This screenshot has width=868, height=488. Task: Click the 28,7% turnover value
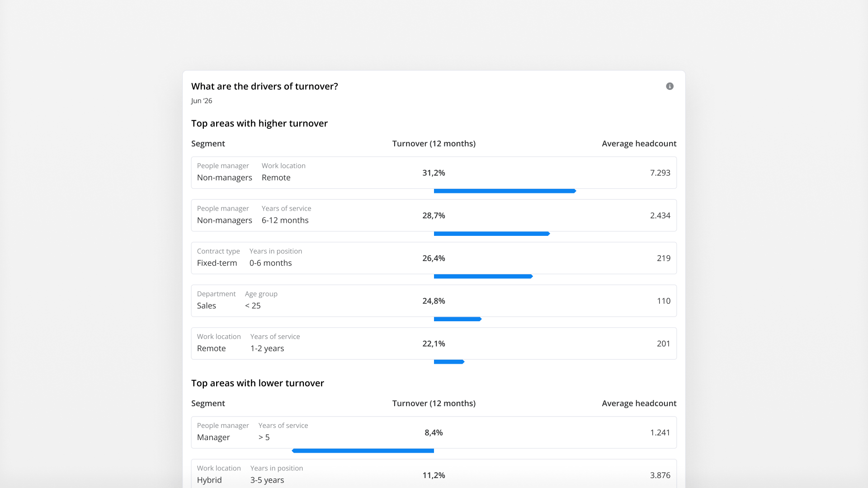pos(434,216)
